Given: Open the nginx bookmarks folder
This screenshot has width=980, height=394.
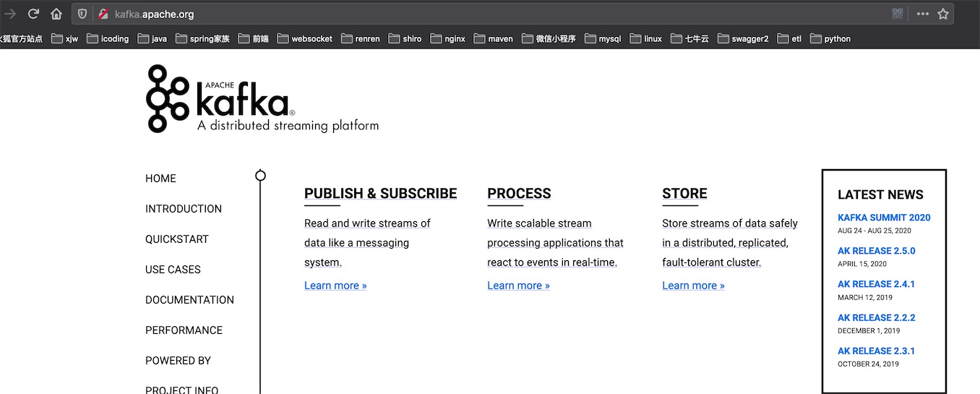Looking at the screenshot, I should pyautogui.click(x=447, y=38).
